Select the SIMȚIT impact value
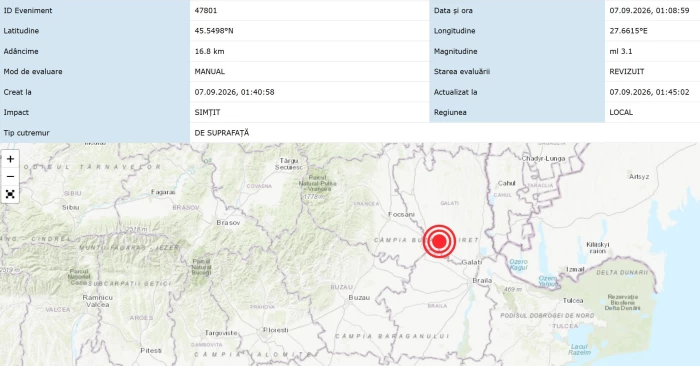Viewport: 700px width, 366px height. [207, 112]
